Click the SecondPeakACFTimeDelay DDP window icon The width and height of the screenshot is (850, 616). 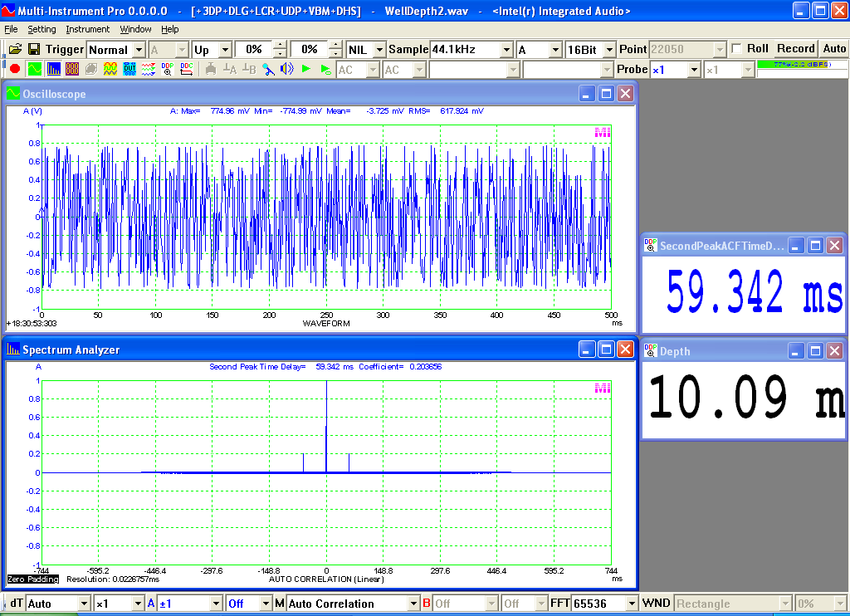651,246
